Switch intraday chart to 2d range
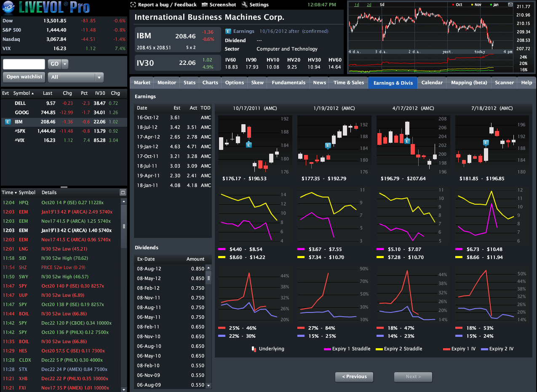The width and height of the screenshot is (537, 392). pyautogui.click(x=369, y=5)
